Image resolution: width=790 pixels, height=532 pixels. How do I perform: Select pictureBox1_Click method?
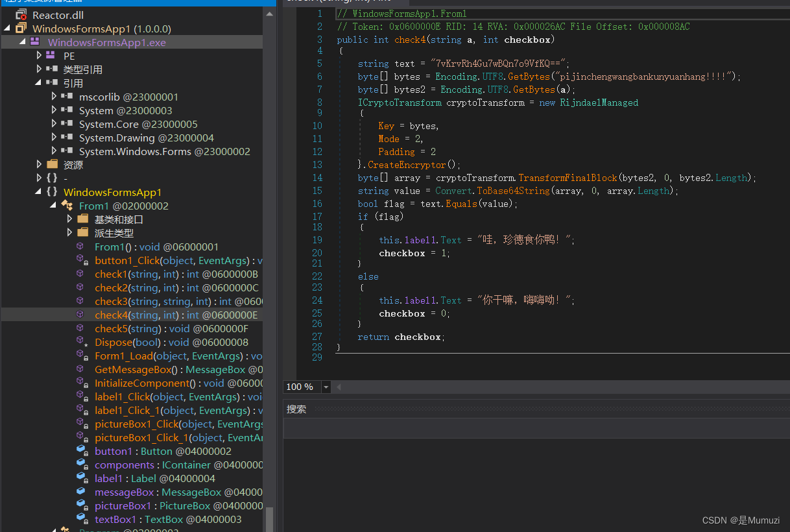tap(178, 424)
